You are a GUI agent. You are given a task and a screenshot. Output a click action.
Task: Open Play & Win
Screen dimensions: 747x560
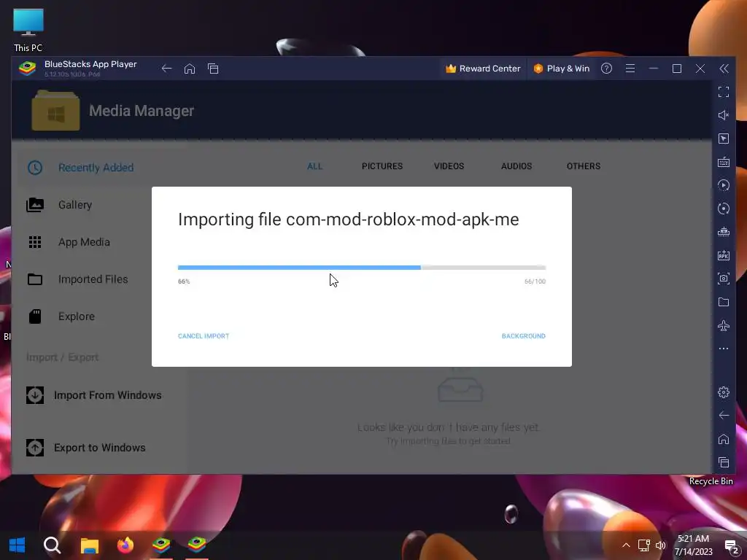click(x=561, y=69)
